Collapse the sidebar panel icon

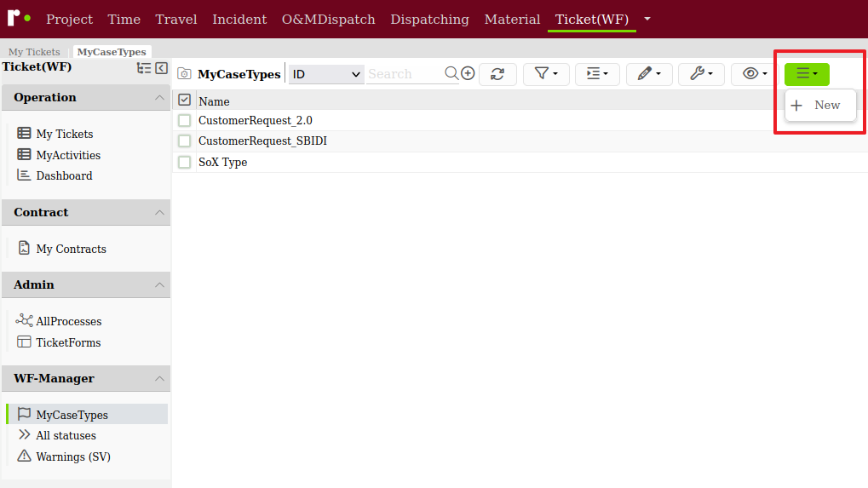coord(162,67)
